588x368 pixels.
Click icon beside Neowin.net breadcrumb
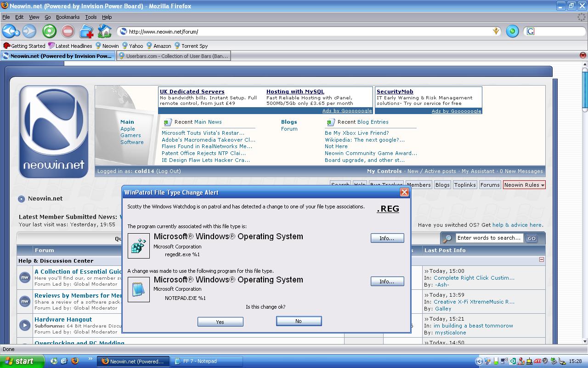21,199
